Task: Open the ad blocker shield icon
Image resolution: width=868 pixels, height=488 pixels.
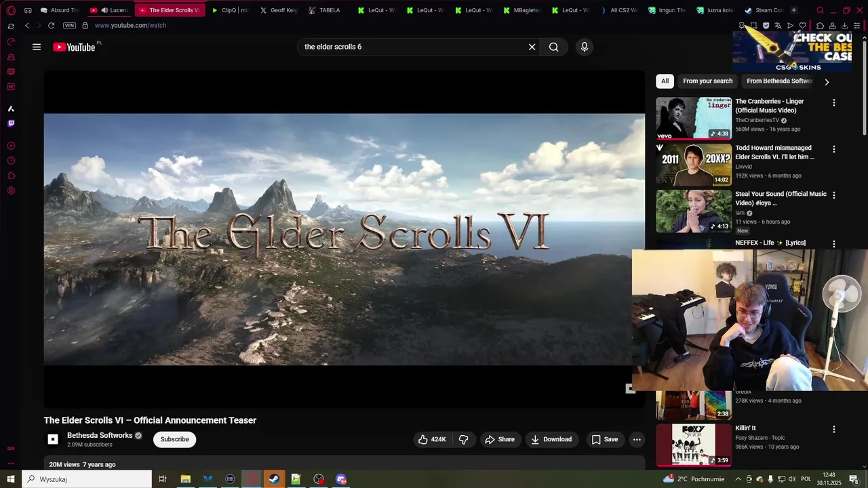Action: (x=766, y=26)
